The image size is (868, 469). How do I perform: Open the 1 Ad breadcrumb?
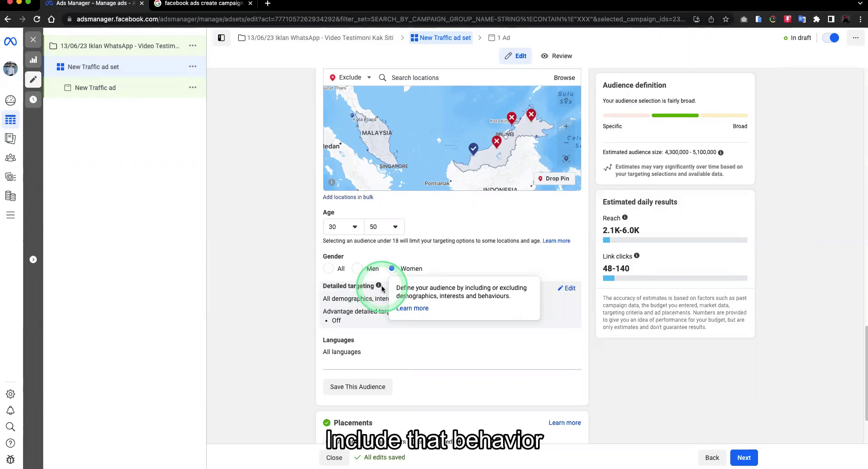tap(499, 38)
